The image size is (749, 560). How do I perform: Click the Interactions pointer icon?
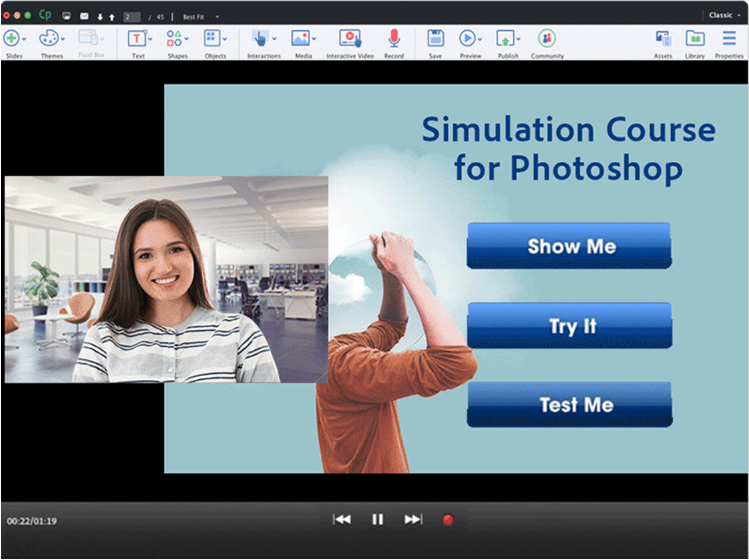(260, 38)
